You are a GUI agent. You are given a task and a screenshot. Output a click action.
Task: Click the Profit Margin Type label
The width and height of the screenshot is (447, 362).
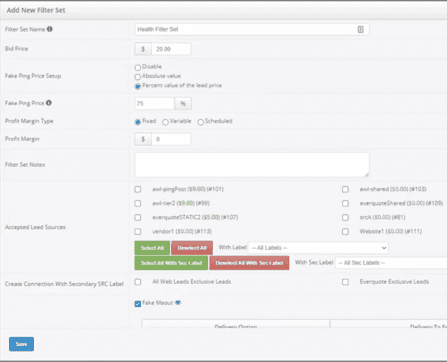(29, 121)
